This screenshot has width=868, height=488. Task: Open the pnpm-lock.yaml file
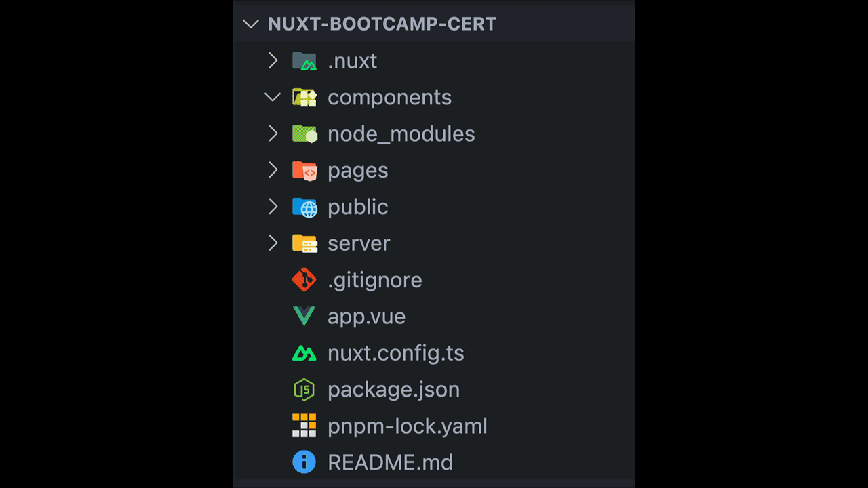[x=407, y=426]
